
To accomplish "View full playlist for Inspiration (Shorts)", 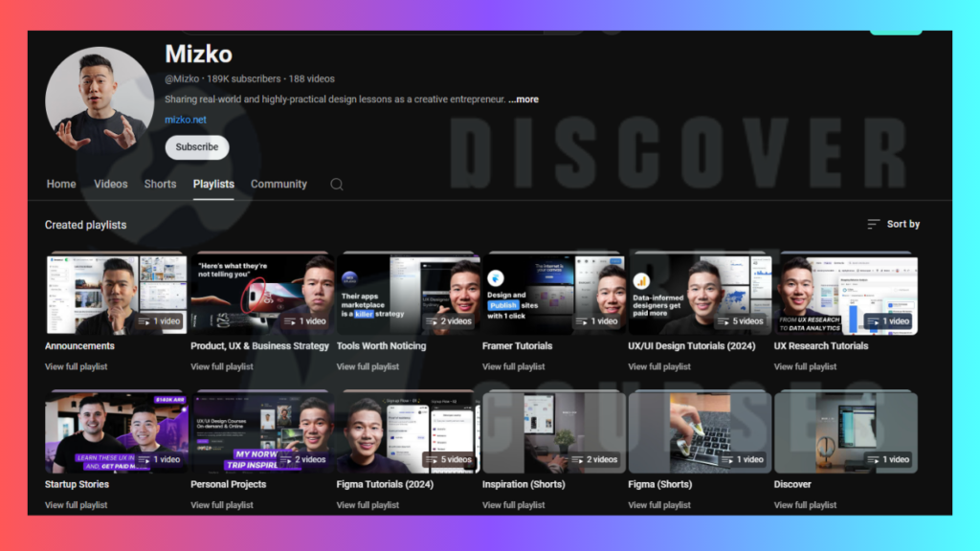I will click(x=514, y=505).
